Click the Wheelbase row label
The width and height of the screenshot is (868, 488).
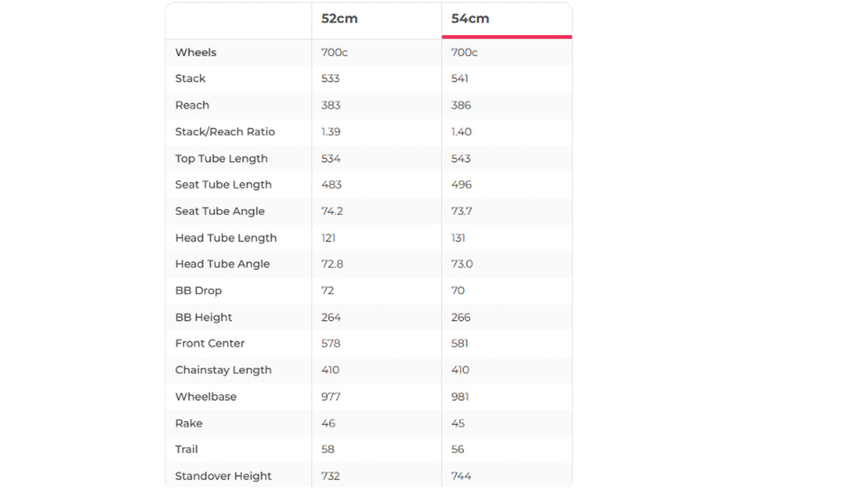click(x=205, y=397)
